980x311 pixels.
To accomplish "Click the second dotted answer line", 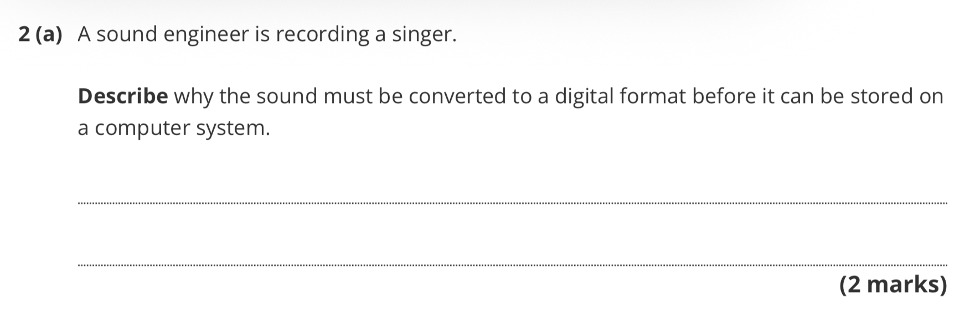I will 513,266.
